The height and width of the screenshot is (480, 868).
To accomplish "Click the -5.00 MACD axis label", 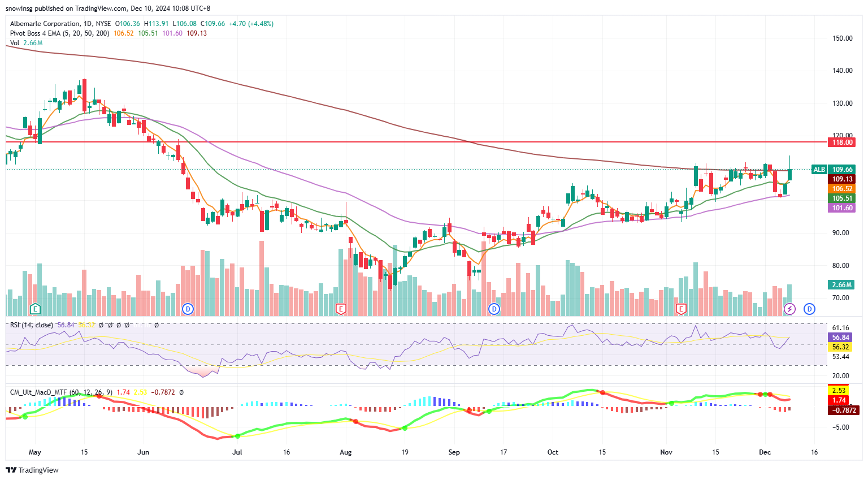I will click(840, 427).
